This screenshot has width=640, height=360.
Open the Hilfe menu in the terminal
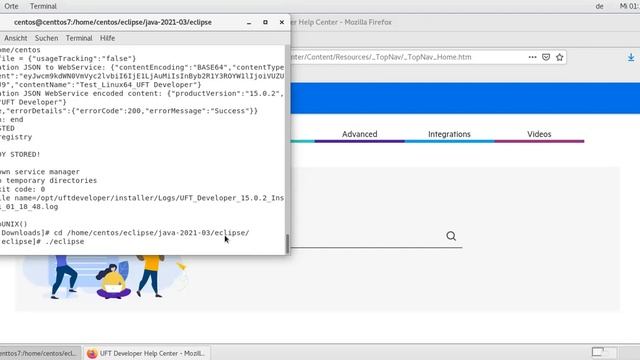[x=107, y=38]
